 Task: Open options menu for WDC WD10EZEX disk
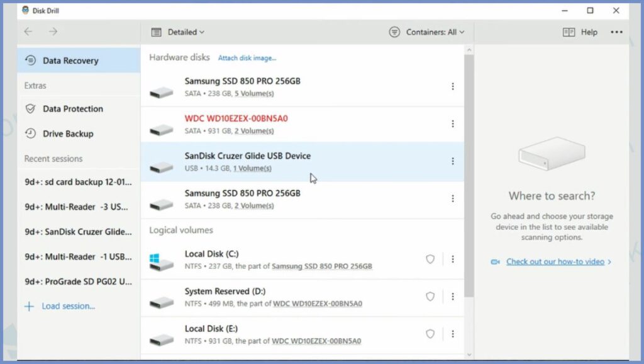[452, 124]
